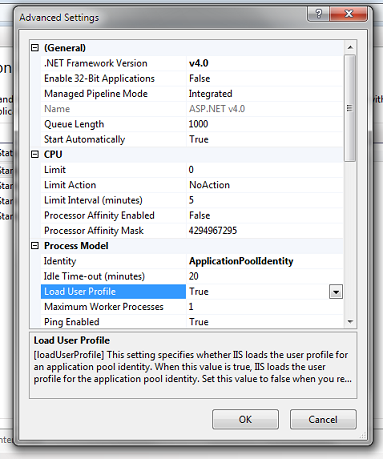
Task: Click the CPU section header label
Action: 53,154
